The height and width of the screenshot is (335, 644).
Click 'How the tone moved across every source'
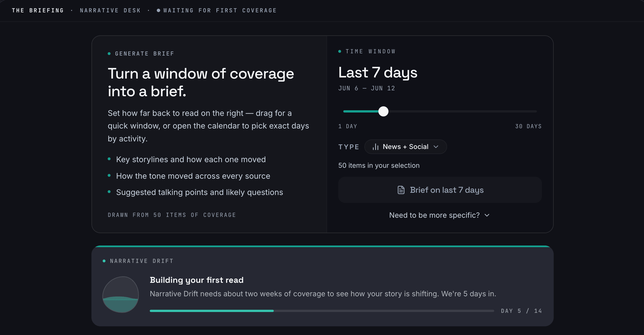click(193, 176)
